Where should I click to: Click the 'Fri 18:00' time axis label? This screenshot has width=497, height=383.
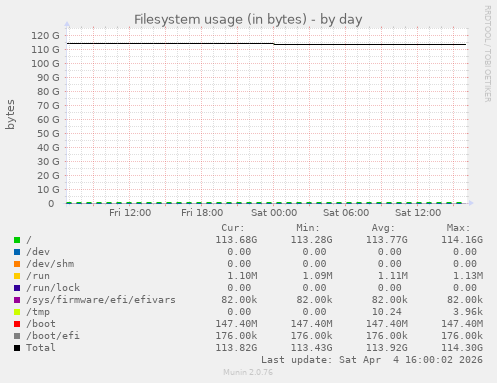(202, 213)
